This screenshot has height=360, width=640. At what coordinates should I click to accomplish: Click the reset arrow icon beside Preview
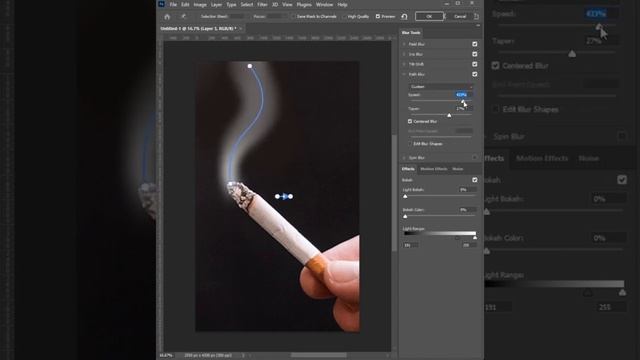click(x=404, y=17)
